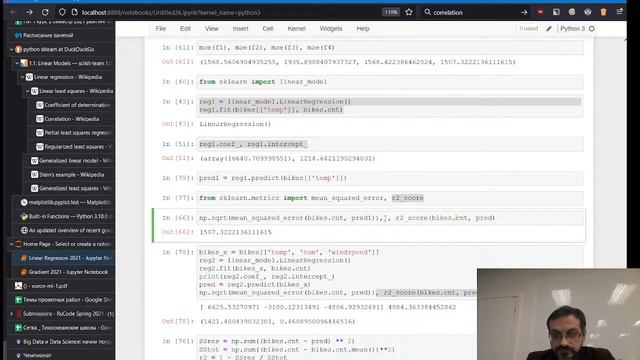Open the orange trash-shaped extension icon
The height and width of the screenshot is (360, 640).
(603, 12)
